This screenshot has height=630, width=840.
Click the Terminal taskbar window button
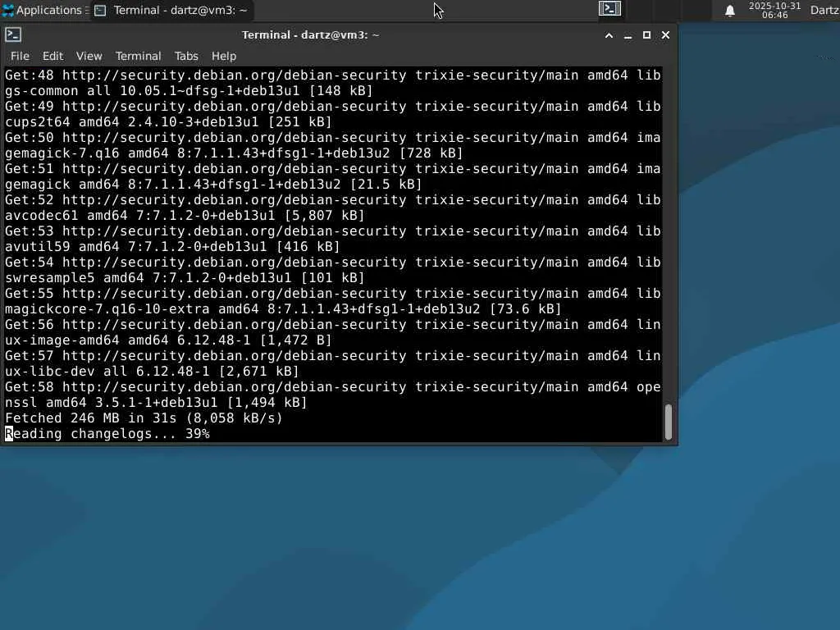(x=171, y=10)
